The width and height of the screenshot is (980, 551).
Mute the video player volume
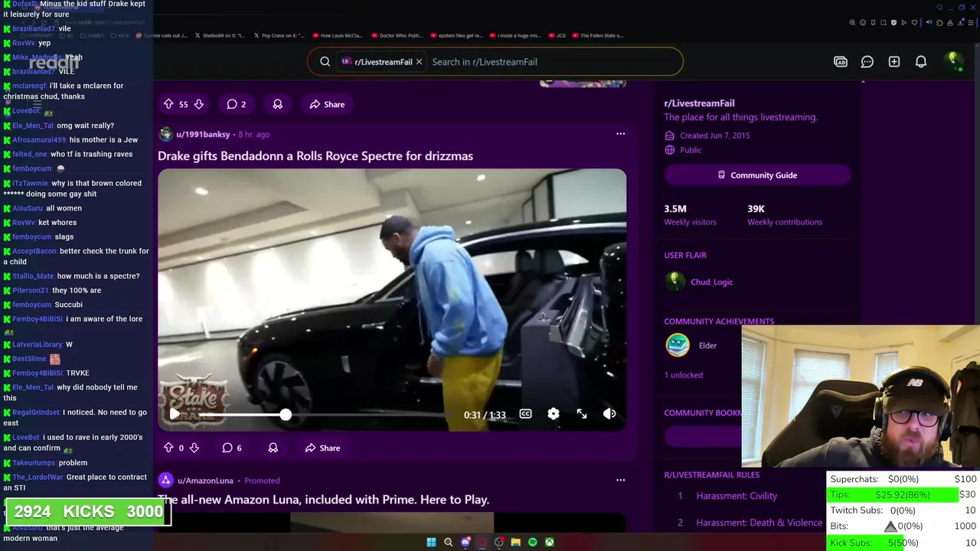(609, 414)
